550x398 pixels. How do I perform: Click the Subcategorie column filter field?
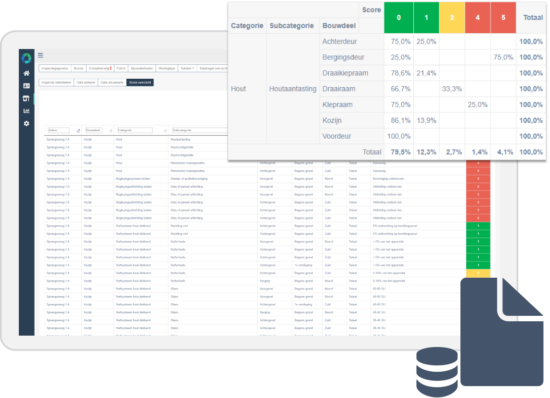199,130
